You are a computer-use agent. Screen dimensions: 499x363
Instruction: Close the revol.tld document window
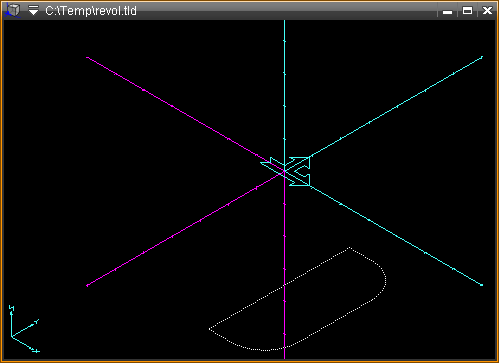coord(487,11)
